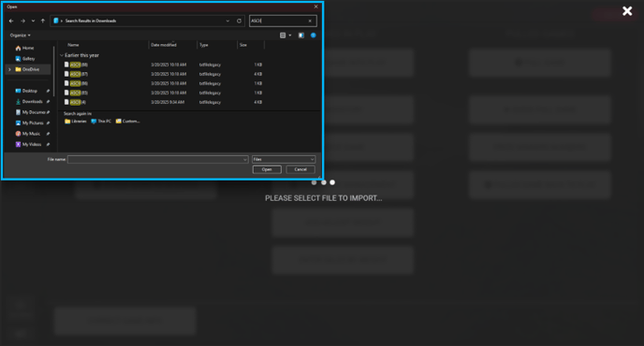Refresh the search results
Viewport: 644px width, 346px height.
[x=239, y=21]
